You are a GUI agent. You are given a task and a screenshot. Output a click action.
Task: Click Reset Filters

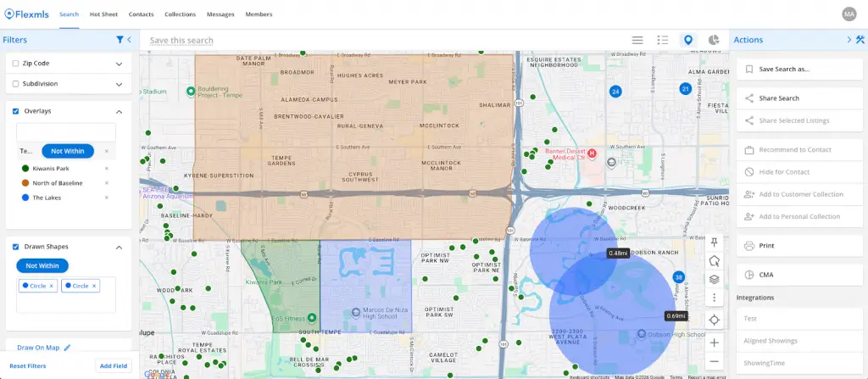(x=28, y=365)
